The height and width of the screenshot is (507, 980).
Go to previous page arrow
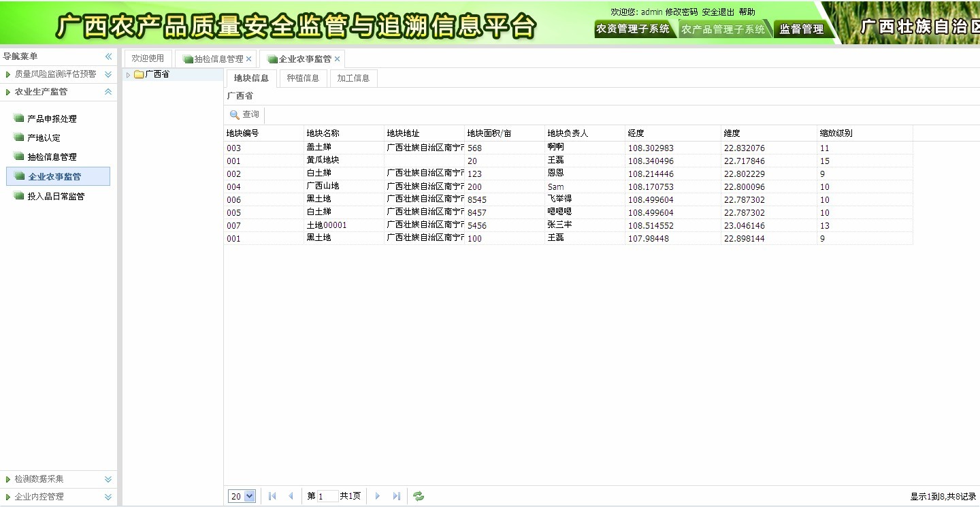291,496
